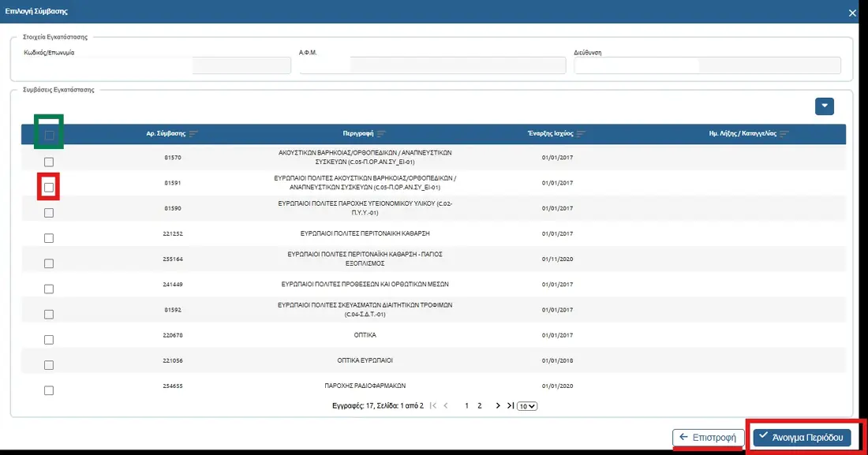Click the date 01/01/2018
Screen dimensions: 868x455
(x=557, y=361)
